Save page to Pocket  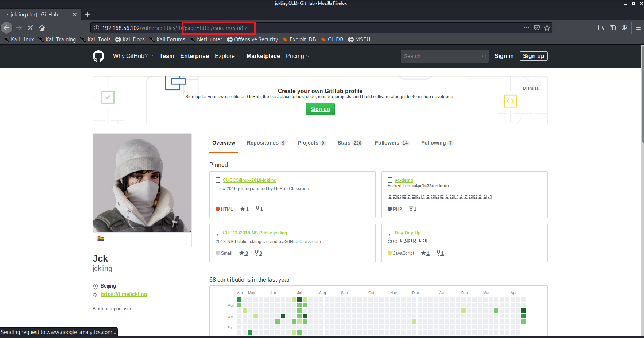click(x=536, y=28)
